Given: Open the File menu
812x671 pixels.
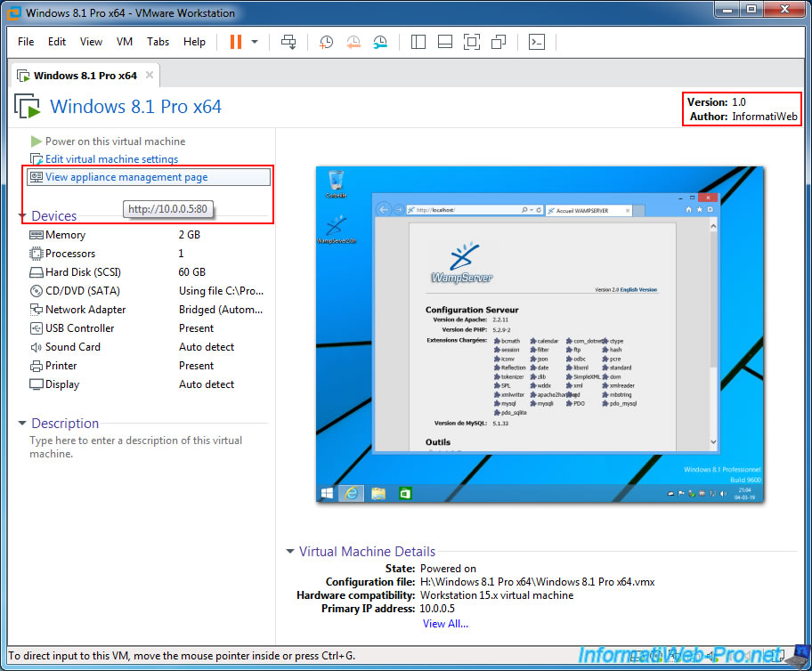Looking at the screenshot, I should pyautogui.click(x=26, y=42).
